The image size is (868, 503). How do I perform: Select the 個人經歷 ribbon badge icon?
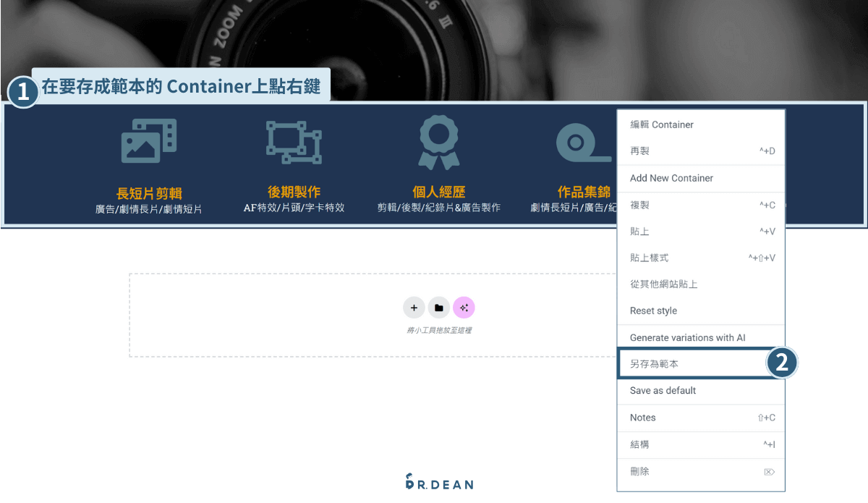[438, 140]
